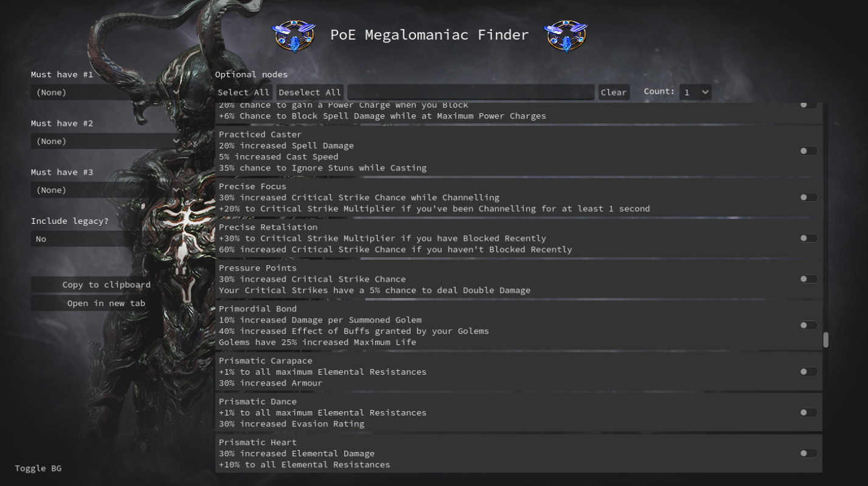Click the haven't Blocked Recently line
The image size is (868, 486).
point(395,249)
